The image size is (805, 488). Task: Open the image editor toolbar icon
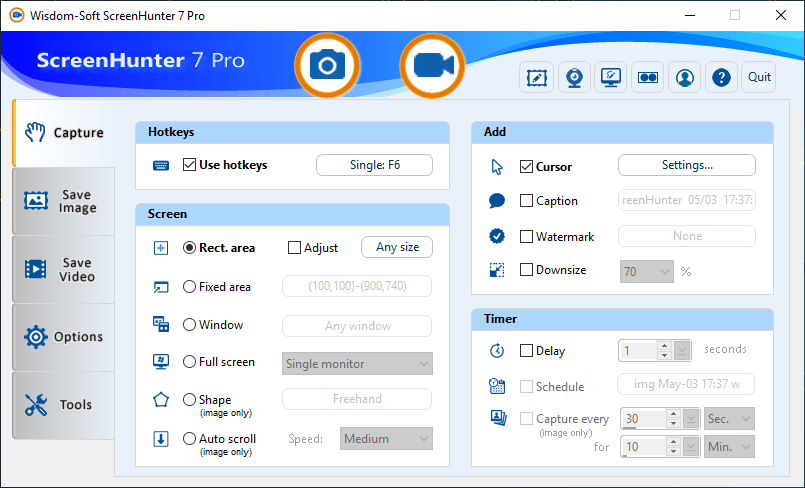[537, 77]
